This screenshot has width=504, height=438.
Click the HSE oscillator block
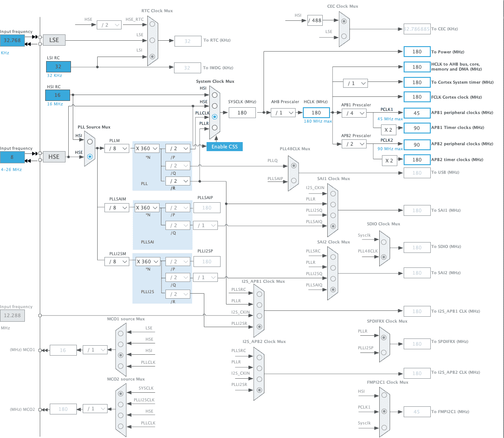tap(54, 157)
